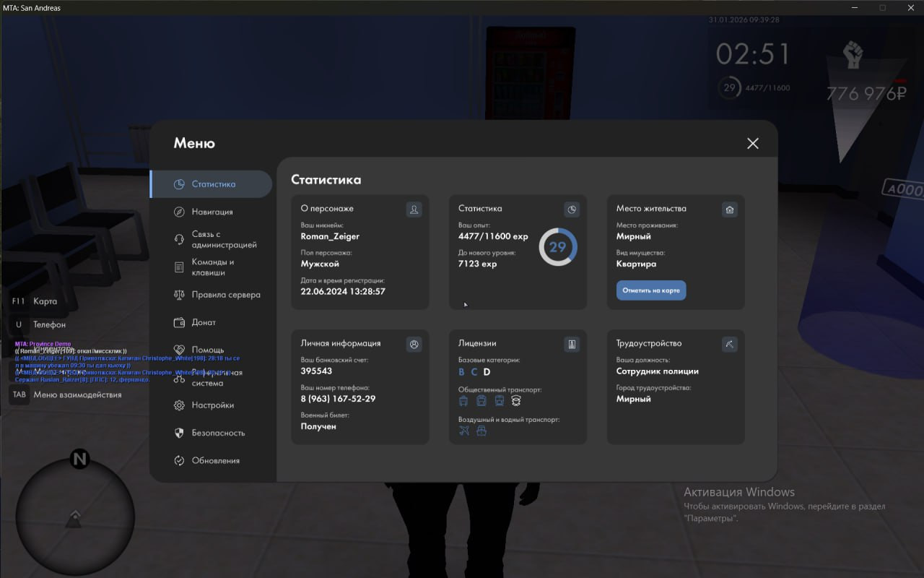Go to Связь с администрацией section
924x578 pixels.
(x=223, y=239)
